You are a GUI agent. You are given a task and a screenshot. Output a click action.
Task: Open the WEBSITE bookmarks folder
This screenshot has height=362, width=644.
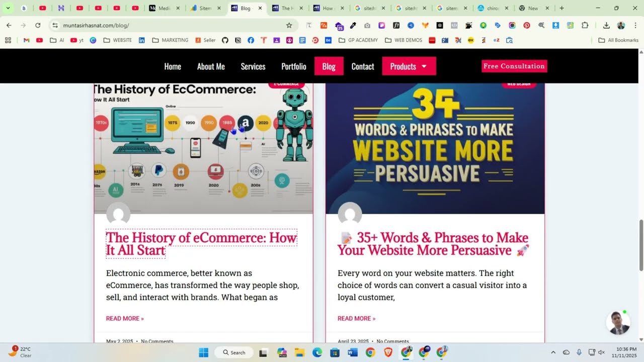pos(117,40)
